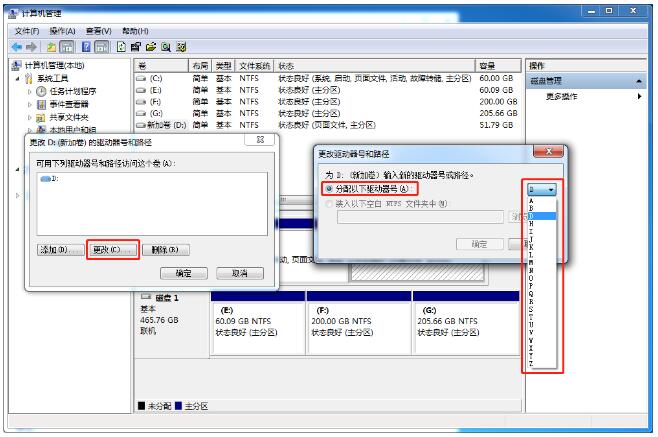Open the 查看(V) menu
Screen dimensions: 658x437
(x=99, y=31)
